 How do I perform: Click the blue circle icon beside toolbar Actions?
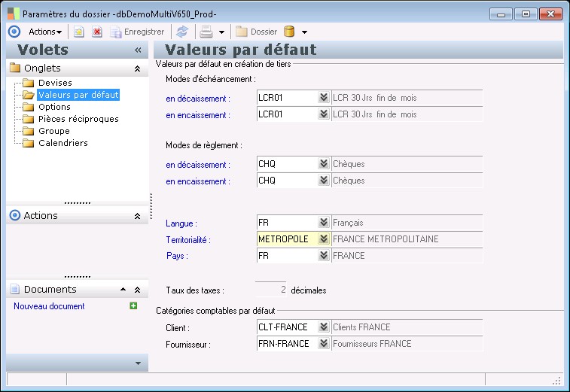coord(14,32)
